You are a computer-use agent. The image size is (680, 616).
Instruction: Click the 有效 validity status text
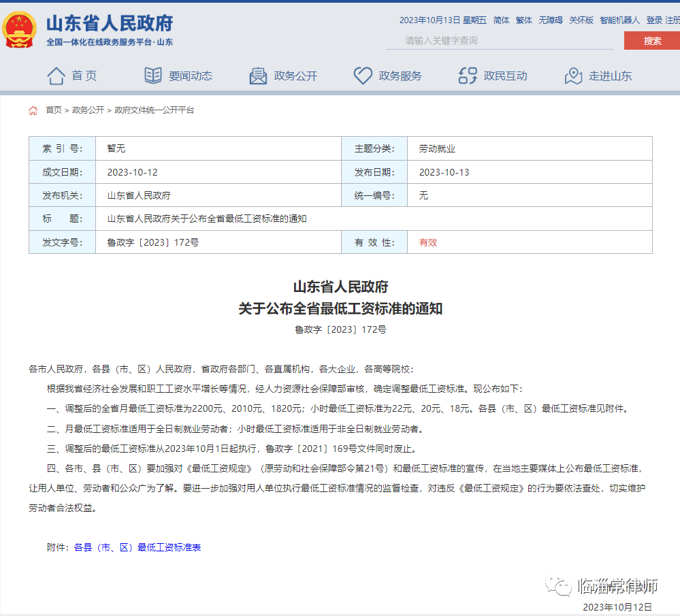(428, 242)
